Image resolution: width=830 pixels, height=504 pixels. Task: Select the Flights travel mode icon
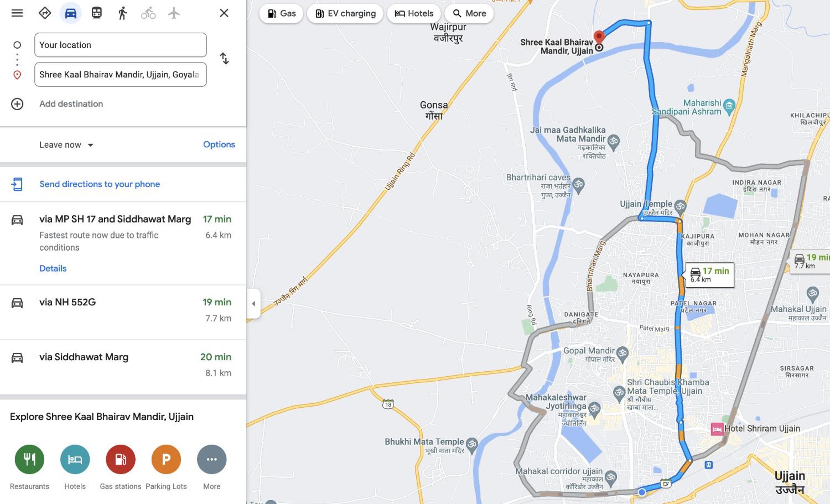point(174,13)
